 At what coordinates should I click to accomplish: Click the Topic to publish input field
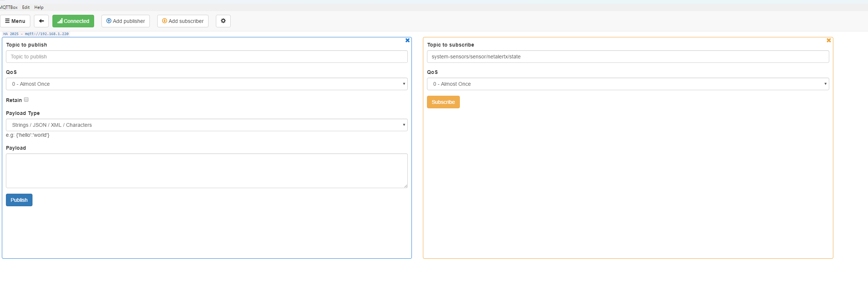coord(207,57)
